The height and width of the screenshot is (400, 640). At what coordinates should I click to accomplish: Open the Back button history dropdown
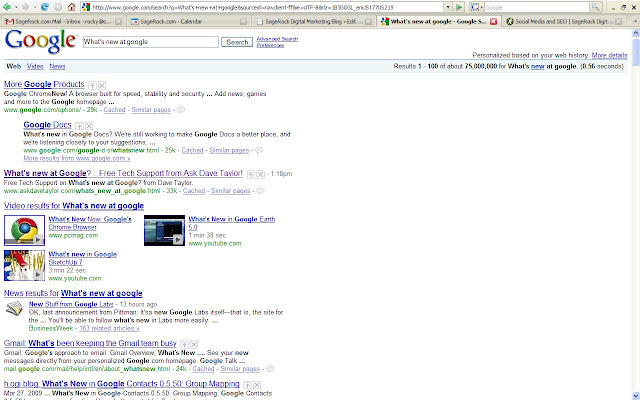coord(16,7)
